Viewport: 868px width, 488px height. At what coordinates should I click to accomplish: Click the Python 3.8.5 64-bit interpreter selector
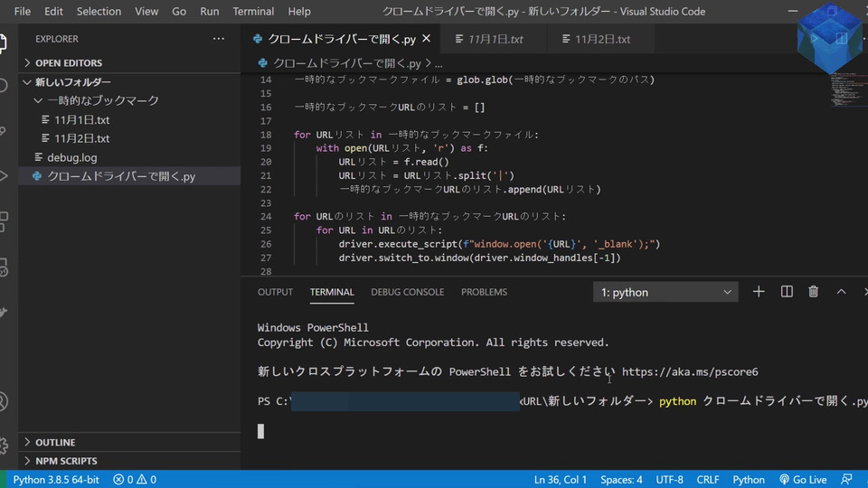56,480
